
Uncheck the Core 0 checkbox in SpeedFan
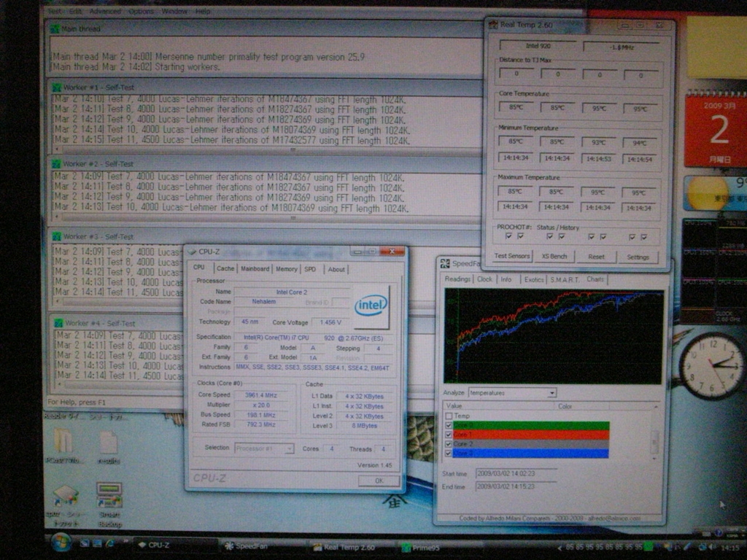coord(449,425)
